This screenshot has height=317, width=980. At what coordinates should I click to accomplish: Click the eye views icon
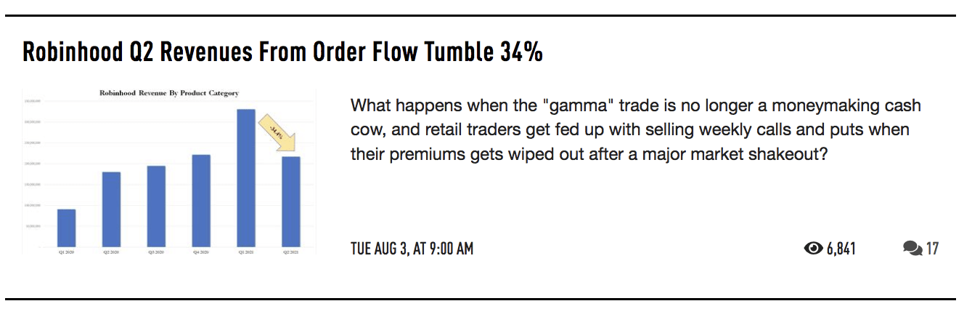coord(813,249)
